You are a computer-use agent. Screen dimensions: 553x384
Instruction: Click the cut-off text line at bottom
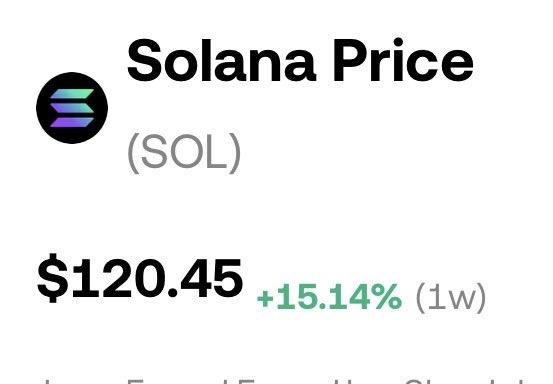tap(282, 382)
